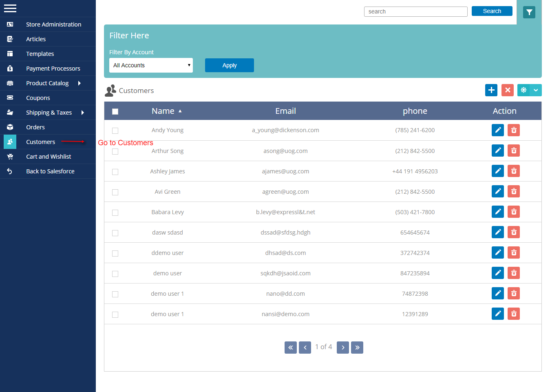This screenshot has width=550, height=392.
Task: Toggle the filter funnel icon
Action: (529, 12)
